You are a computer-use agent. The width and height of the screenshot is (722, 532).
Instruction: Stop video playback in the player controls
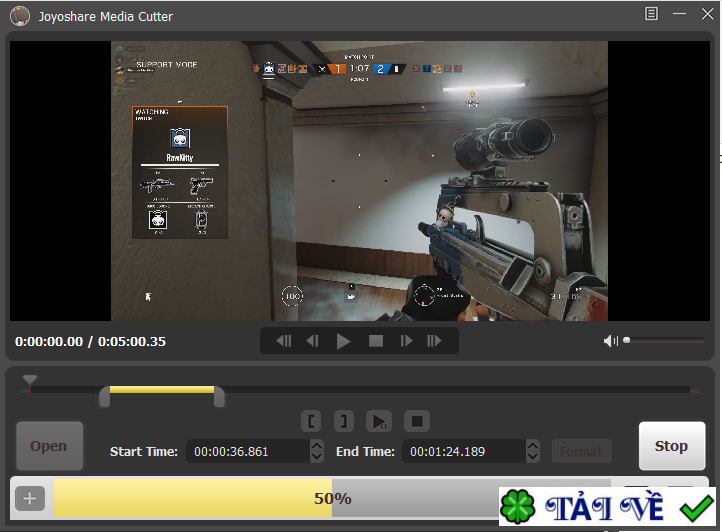(x=376, y=341)
